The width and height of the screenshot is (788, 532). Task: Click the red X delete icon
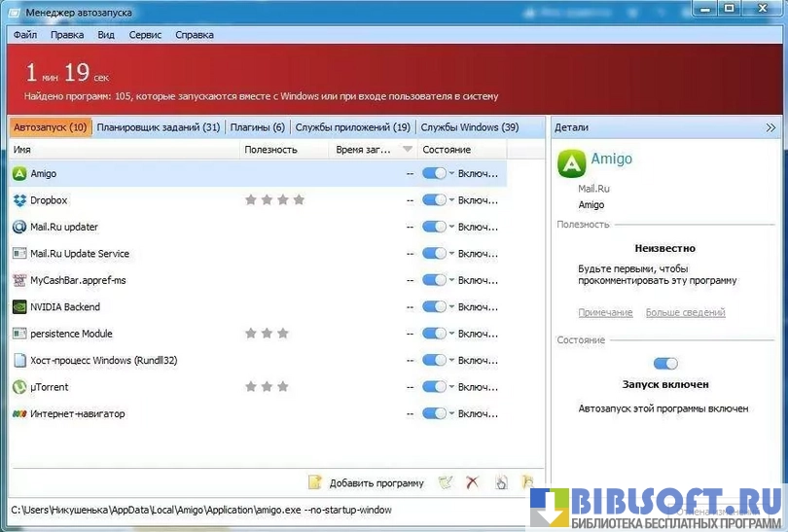point(473,482)
